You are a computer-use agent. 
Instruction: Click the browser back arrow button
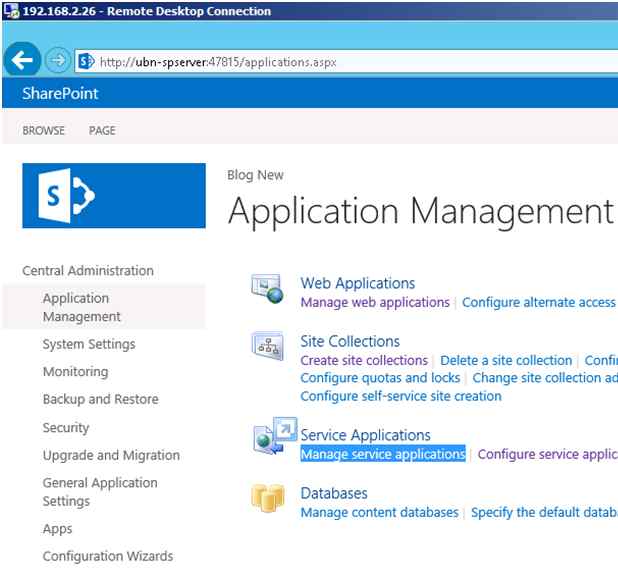pyautogui.click(x=22, y=60)
